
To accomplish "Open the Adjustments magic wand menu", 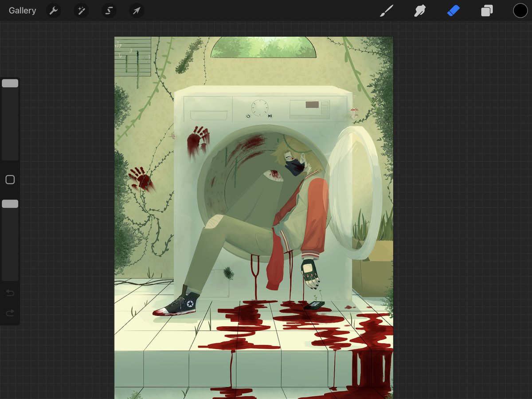I will pyautogui.click(x=81, y=11).
